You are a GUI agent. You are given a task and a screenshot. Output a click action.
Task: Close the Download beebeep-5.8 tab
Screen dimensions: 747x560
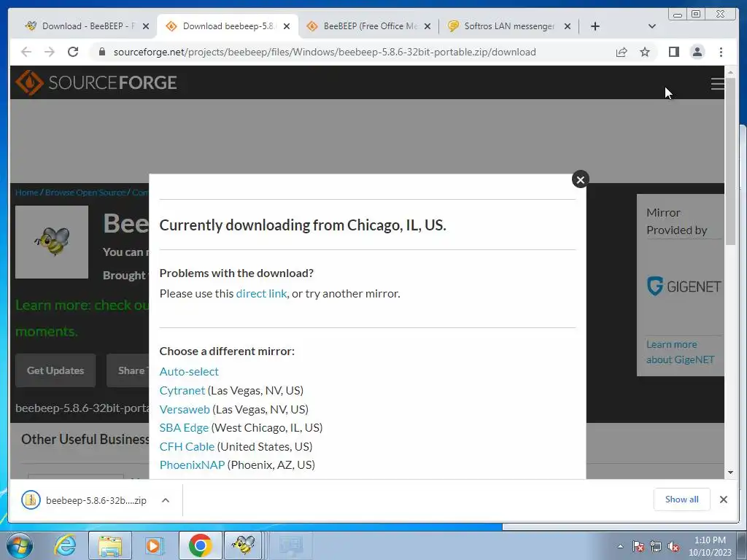tap(286, 27)
